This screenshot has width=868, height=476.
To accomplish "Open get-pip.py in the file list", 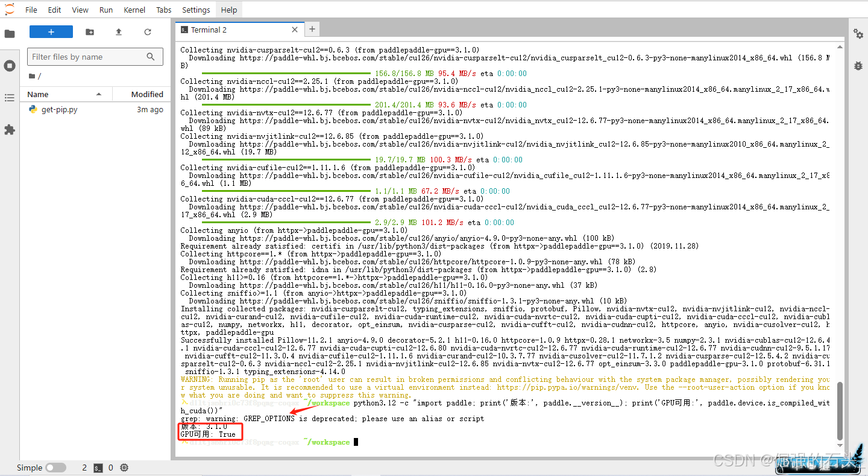I will 59,110.
